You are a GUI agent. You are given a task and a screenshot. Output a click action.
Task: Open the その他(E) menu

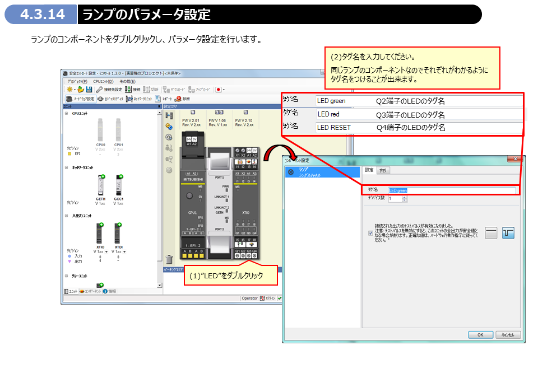point(127,82)
